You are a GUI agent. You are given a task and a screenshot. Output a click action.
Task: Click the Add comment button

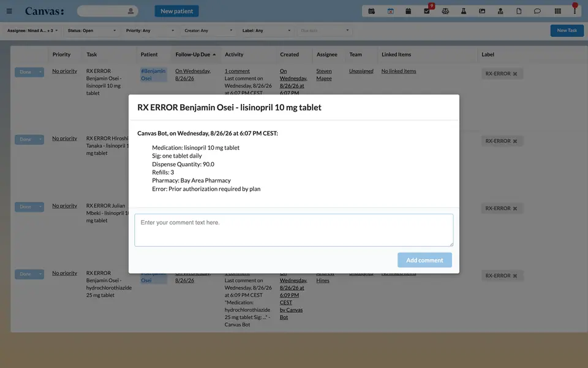click(x=424, y=260)
